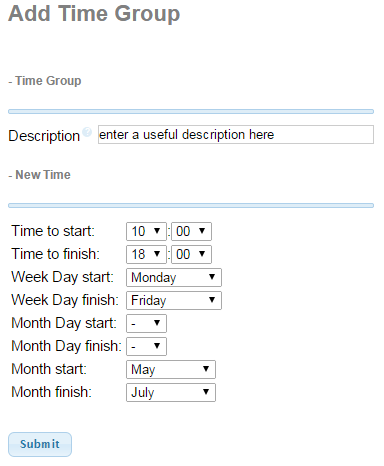Click the Time to start label

tap(53, 231)
